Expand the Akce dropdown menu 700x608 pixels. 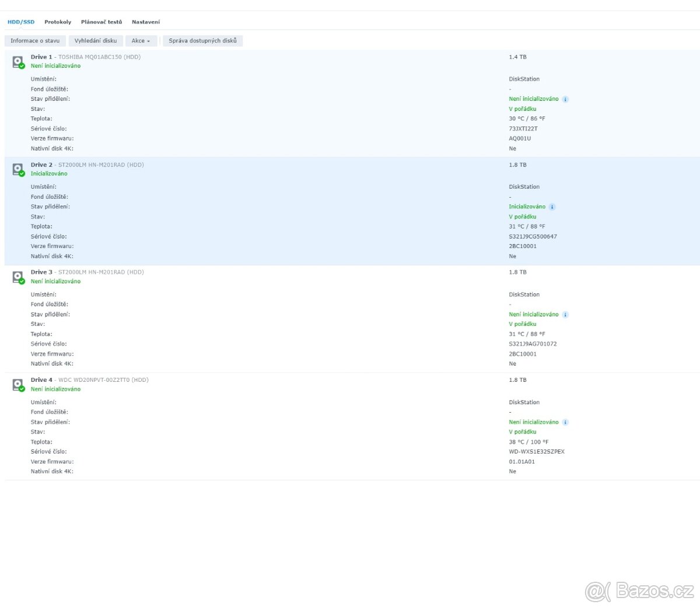pos(141,41)
